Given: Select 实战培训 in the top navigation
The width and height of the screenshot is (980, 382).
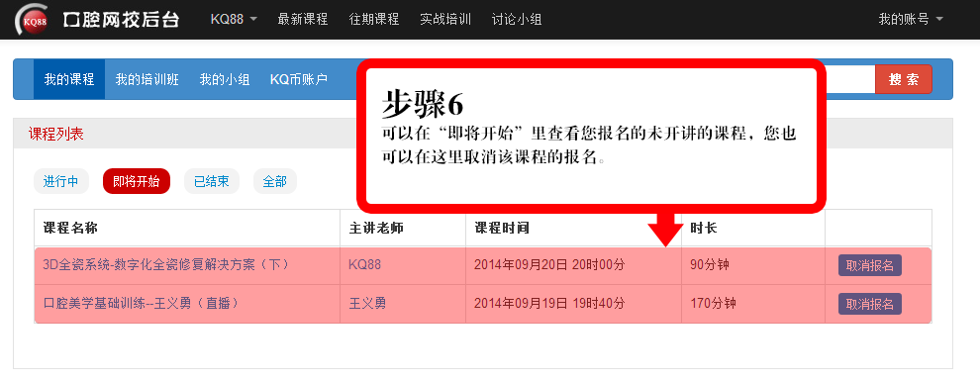Looking at the screenshot, I should [445, 20].
